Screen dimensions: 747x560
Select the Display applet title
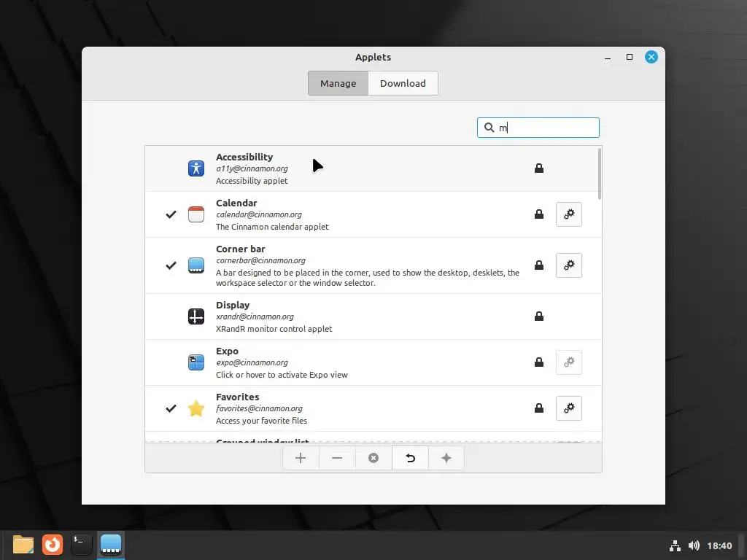(x=233, y=305)
